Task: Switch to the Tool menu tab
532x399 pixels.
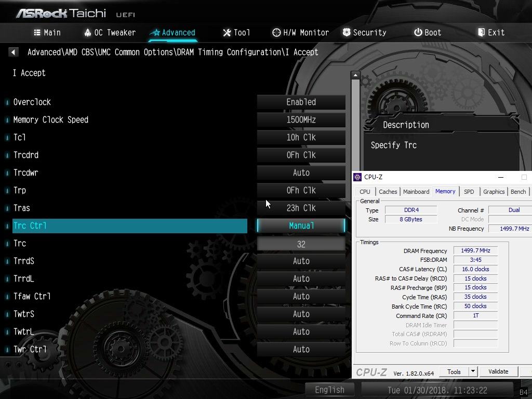Action: coord(236,33)
